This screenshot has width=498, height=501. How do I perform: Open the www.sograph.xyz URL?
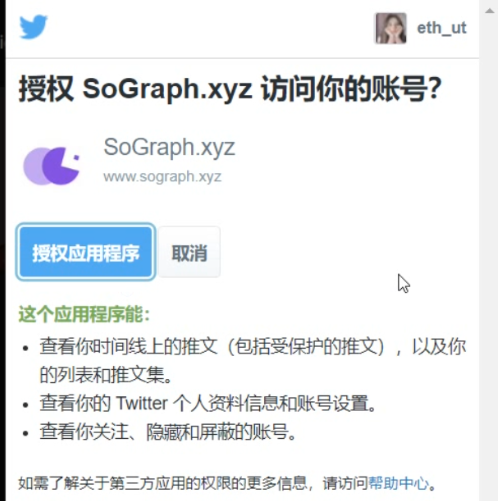point(162,176)
